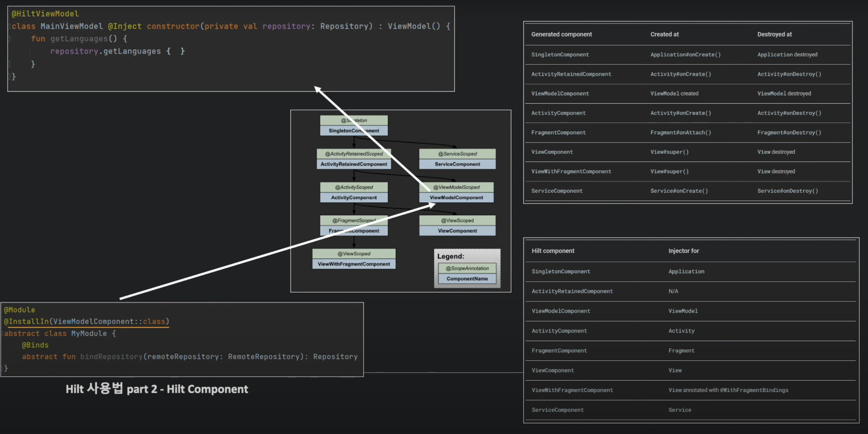Click the Injector for column header
The height and width of the screenshot is (434, 868).
pos(683,251)
